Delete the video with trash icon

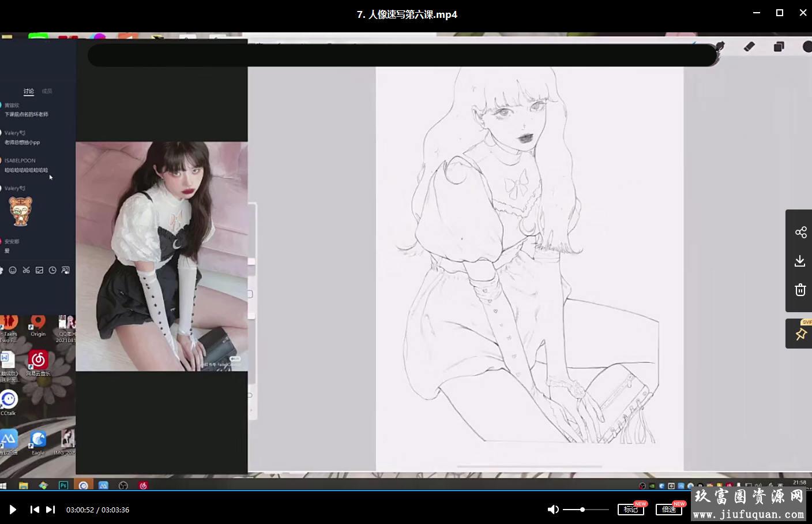800,290
